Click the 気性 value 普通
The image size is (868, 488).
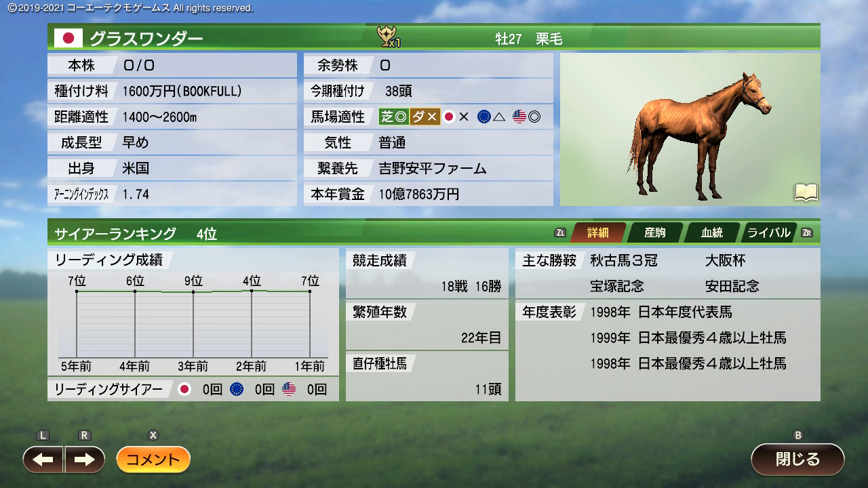point(392,142)
